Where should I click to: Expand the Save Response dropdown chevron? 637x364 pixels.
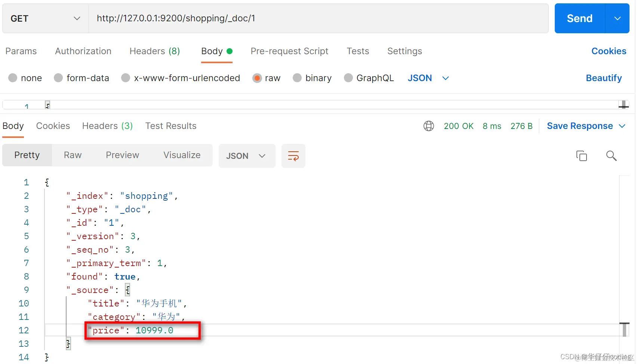pos(622,126)
